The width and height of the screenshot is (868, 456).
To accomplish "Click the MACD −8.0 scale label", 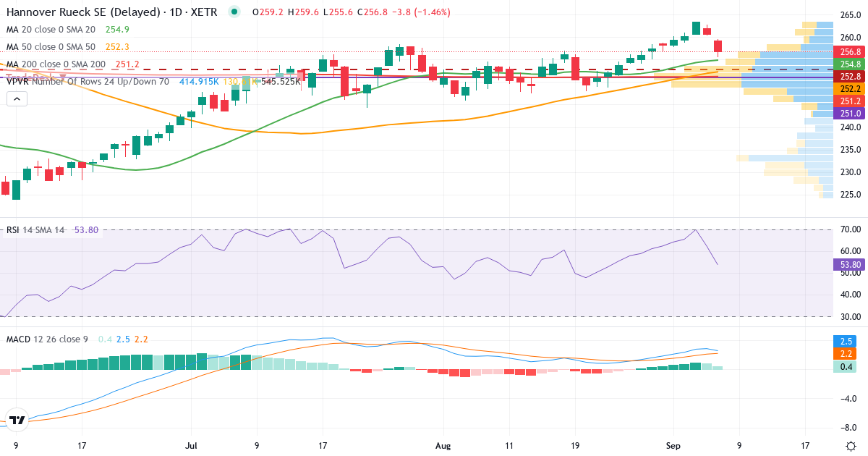I will tap(850, 427).
